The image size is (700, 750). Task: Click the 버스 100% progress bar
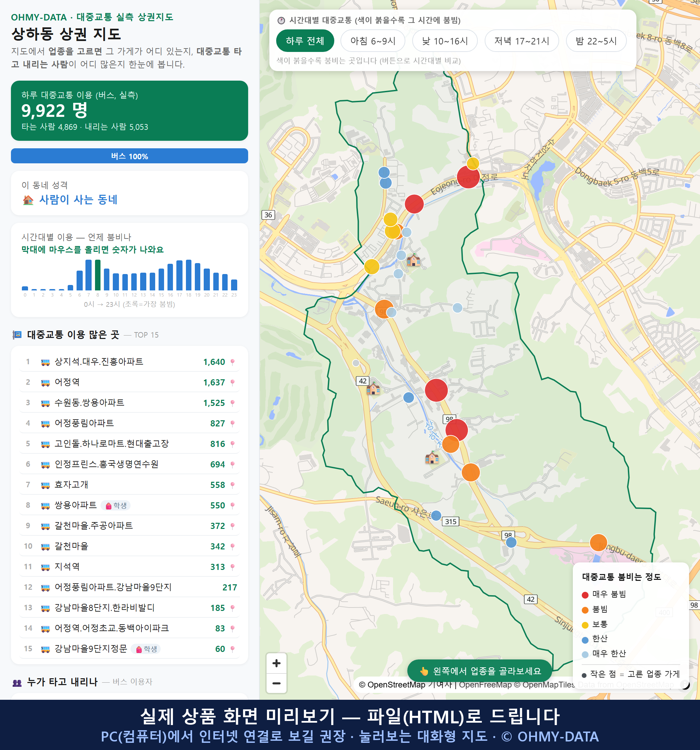pyautogui.click(x=130, y=156)
